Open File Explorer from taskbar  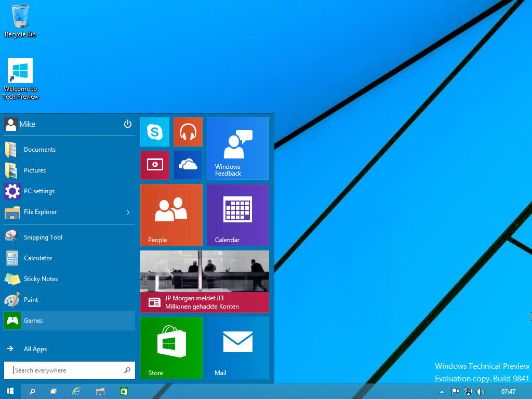(100, 392)
